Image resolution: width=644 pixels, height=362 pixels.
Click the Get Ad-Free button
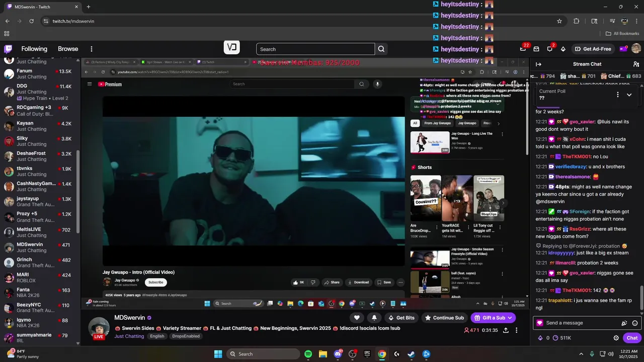tap(592, 49)
